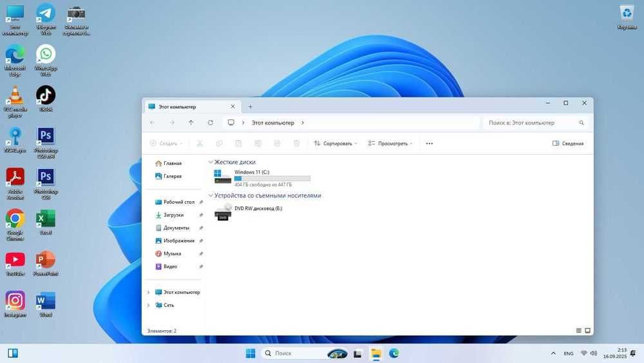Select the VLC media player icon

15,101
